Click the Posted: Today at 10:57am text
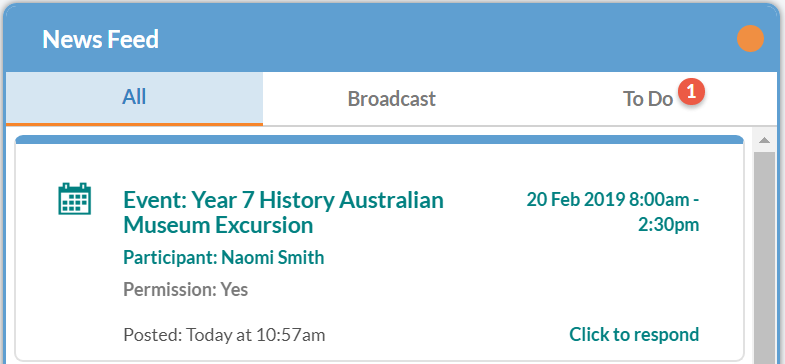Viewport: 785px width, 364px height. click(224, 334)
